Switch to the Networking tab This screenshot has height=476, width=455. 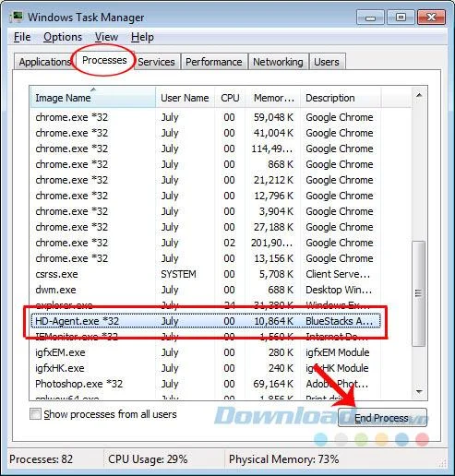(x=278, y=62)
